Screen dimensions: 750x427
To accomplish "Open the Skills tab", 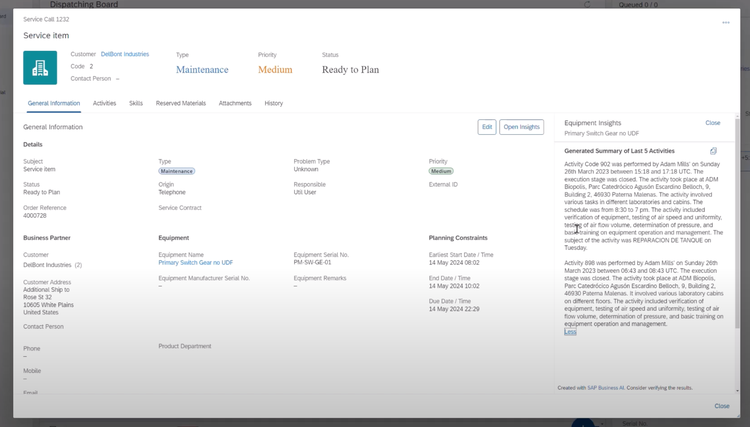I will [x=136, y=103].
